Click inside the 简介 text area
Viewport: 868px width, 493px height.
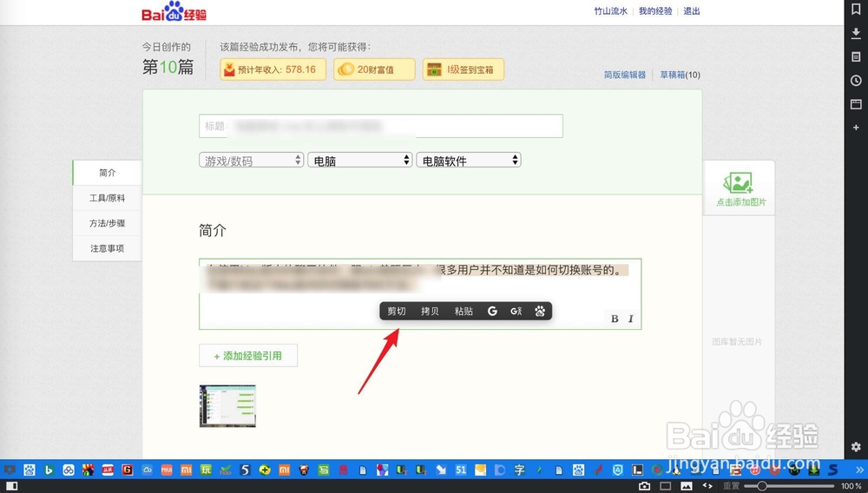coord(420,294)
